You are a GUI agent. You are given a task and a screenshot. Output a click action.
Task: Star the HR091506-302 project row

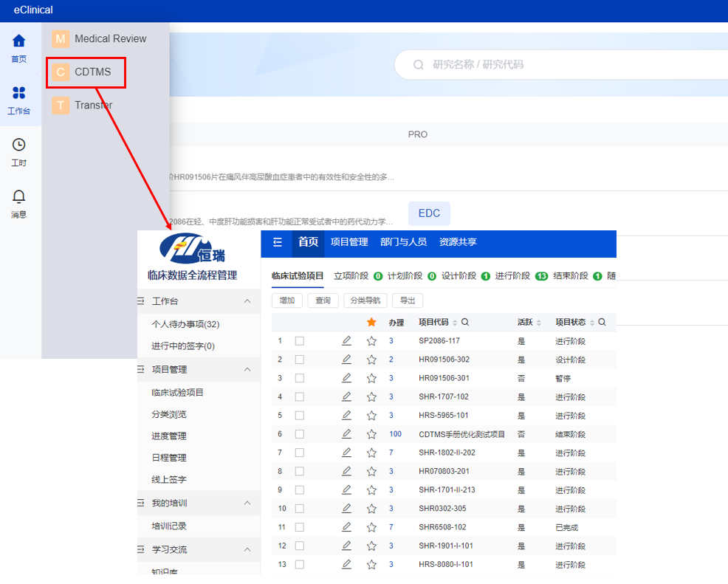371,360
